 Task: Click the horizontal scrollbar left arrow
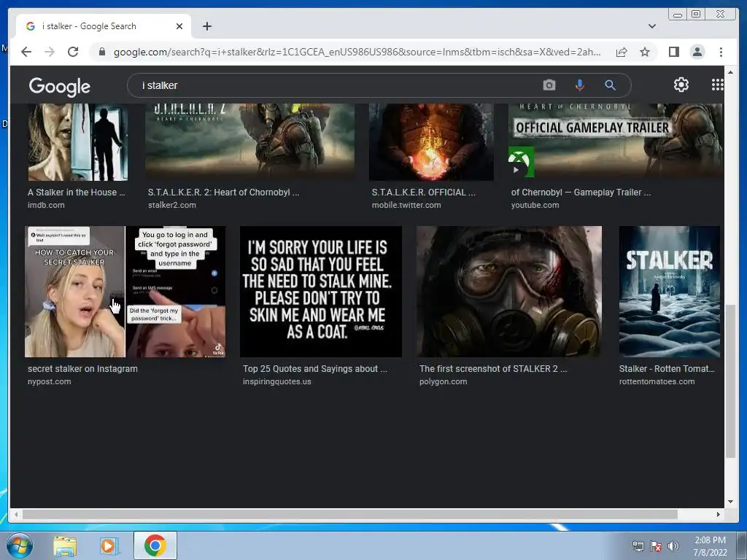16,514
